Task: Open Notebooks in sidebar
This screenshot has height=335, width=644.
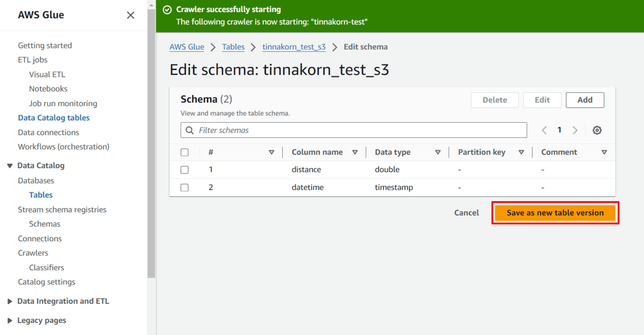Action: pos(48,89)
